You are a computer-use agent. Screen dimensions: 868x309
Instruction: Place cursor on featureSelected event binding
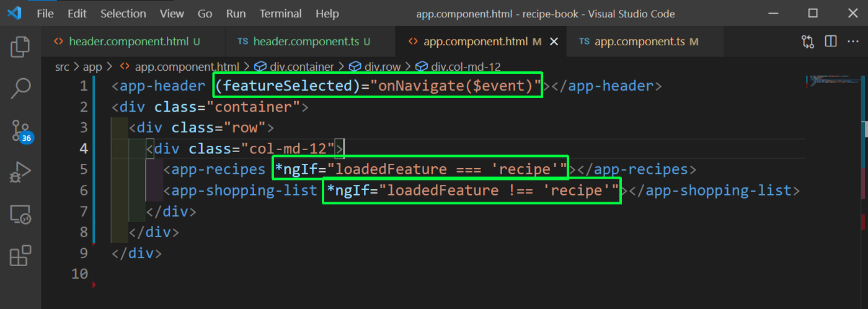(288, 86)
